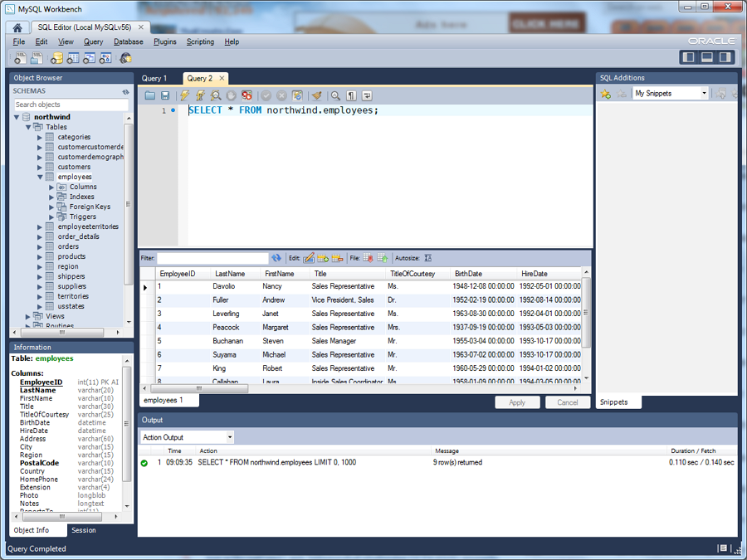
Task: Switch to the Session tab
Action: point(83,530)
